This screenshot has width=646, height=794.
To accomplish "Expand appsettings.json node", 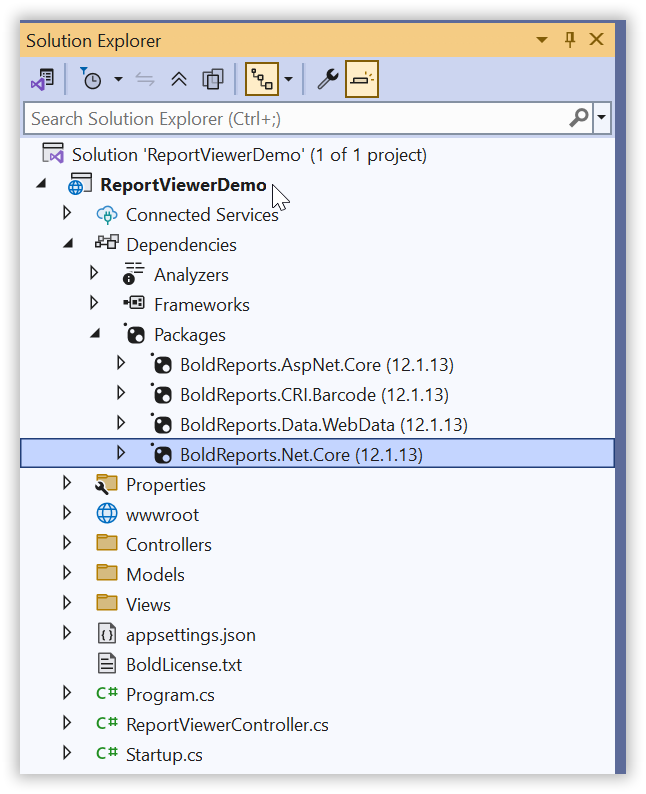I will (x=67, y=632).
